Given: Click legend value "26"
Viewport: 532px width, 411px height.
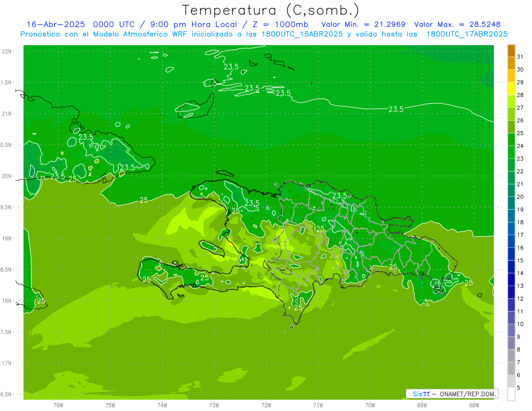Looking at the screenshot, I should pyautogui.click(x=520, y=120).
